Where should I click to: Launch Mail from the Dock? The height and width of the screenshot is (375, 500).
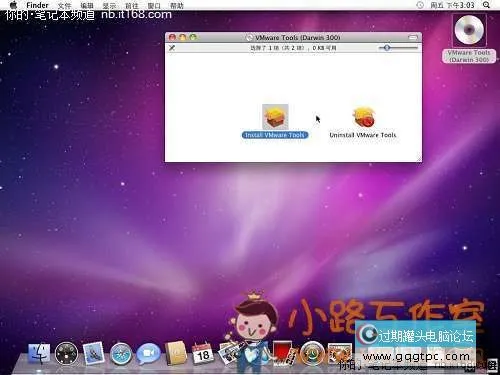pos(93,353)
